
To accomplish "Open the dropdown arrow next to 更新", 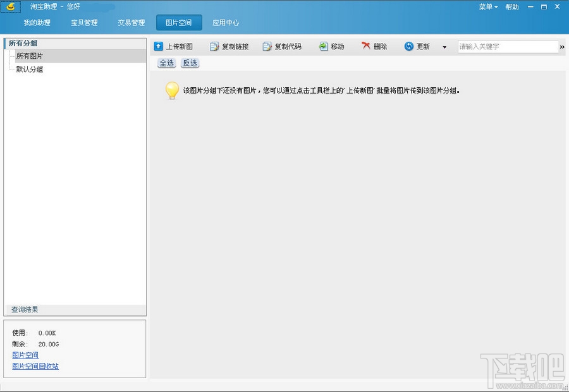I will [x=444, y=47].
